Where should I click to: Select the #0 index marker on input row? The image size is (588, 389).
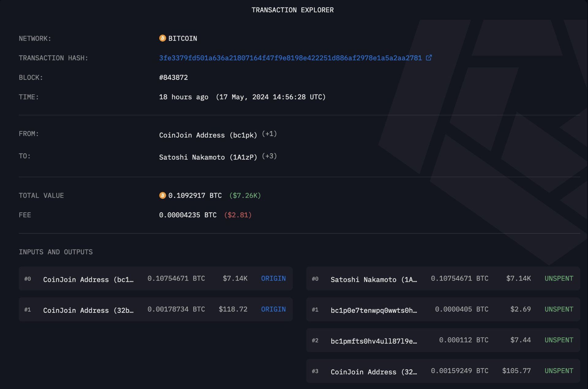point(28,279)
